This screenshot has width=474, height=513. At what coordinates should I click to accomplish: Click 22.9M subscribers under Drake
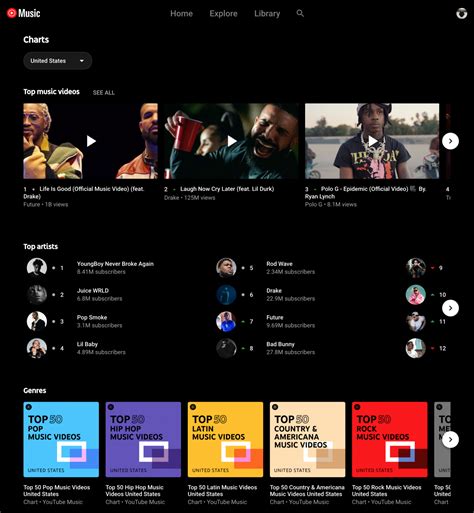(x=291, y=299)
